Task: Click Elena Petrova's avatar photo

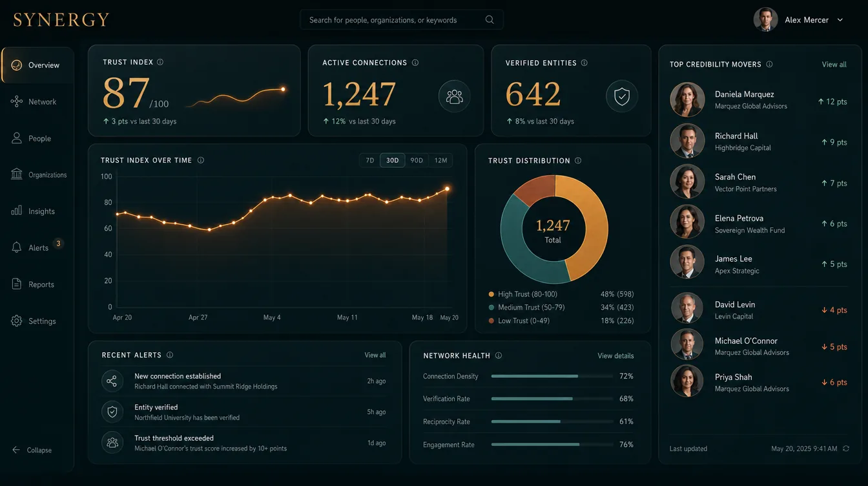Action: pos(687,222)
